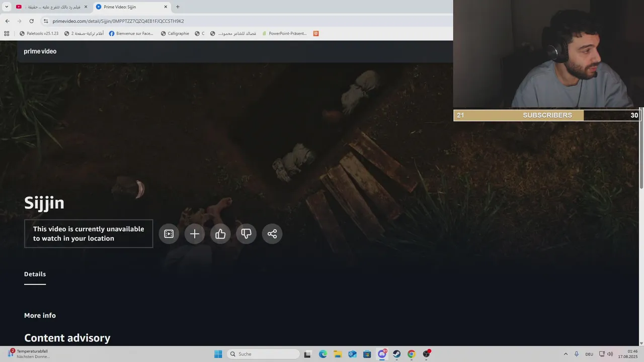Viewport: 644px width, 362px height.
Task: Open OBS Studio from the taskbar
Action: 427,354
